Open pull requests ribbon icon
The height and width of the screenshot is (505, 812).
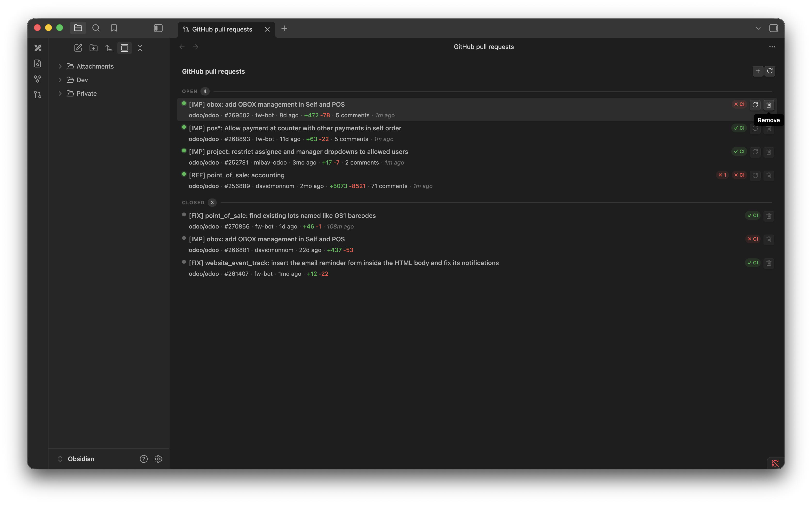(38, 95)
